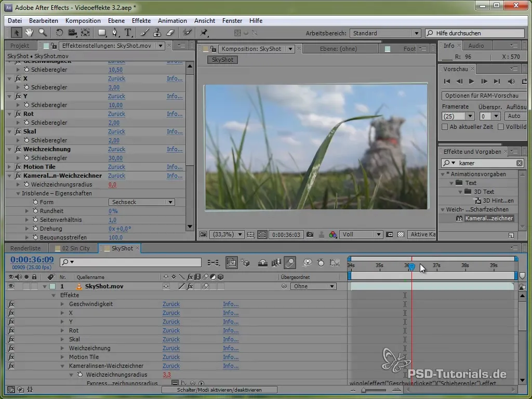The width and height of the screenshot is (532, 399).
Task: Click the current-time indicator in timeline ruler
Action: click(x=411, y=267)
